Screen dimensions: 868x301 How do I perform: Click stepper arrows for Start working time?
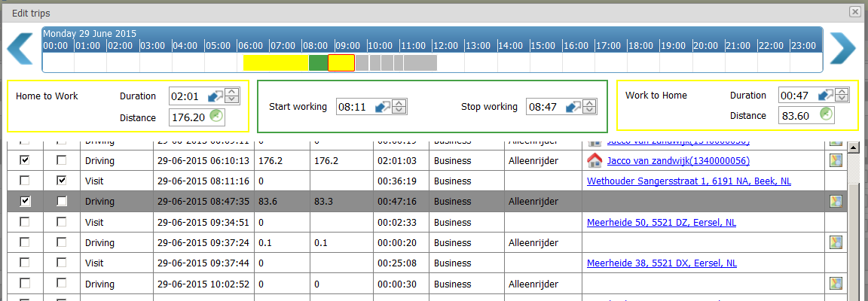pyautogui.click(x=399, y=107)
